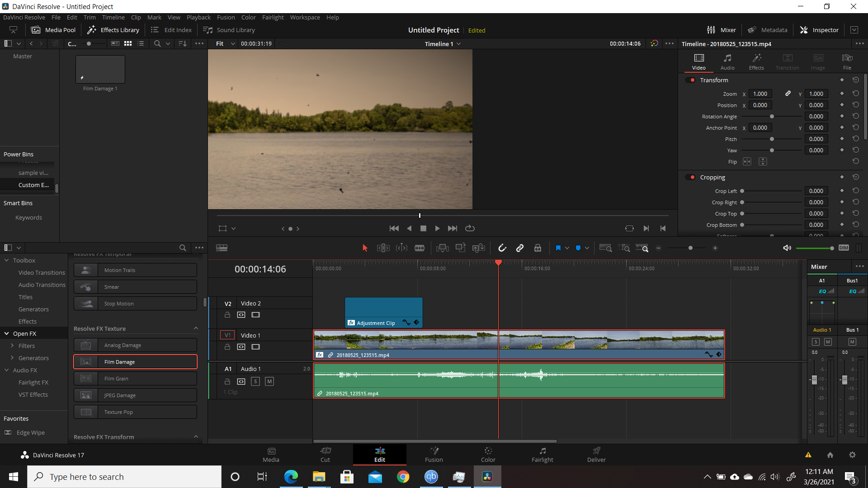Click Flip Horizontal icon in Transform
The image size is (868, 488).
pos(747,162)
